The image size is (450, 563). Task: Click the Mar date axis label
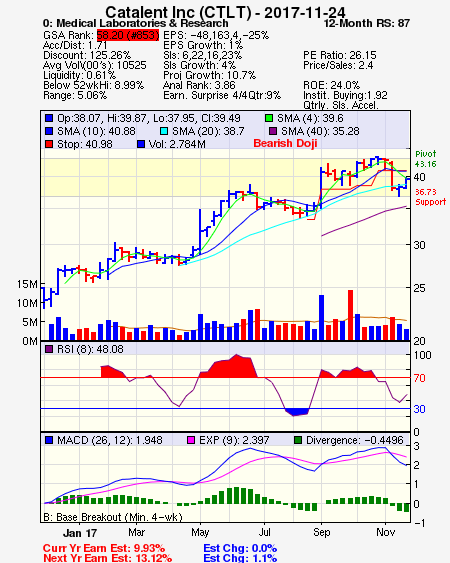[x=136, y=532]
